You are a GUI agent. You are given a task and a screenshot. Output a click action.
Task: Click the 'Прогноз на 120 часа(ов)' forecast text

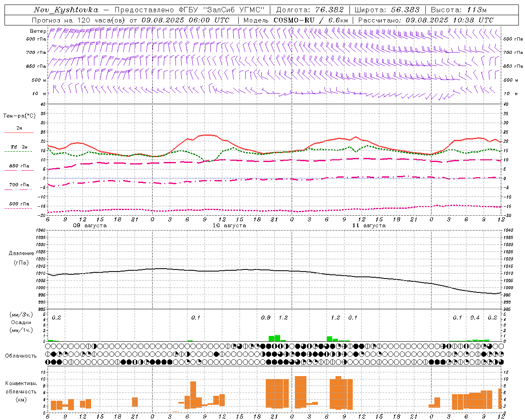click(79, 20)
